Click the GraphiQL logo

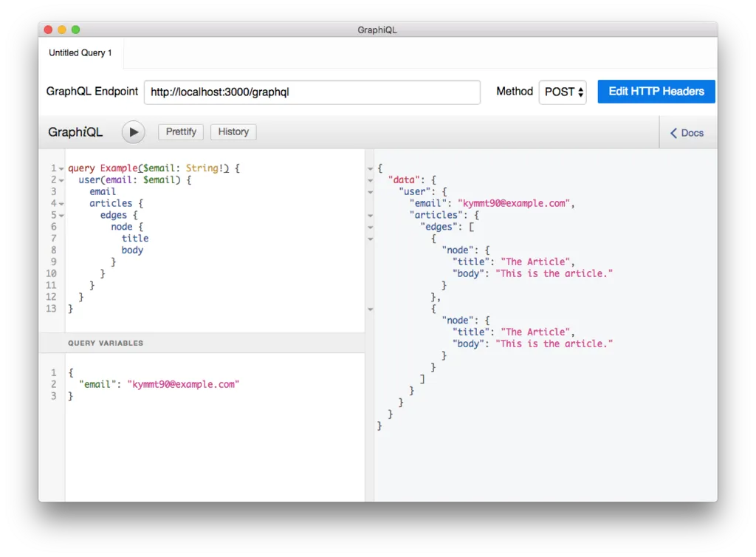tap(75, 131)
